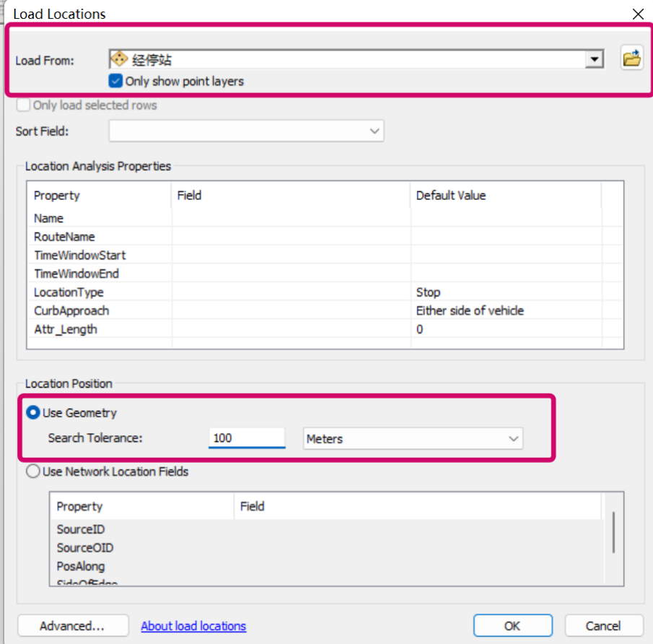Expand the Load From layer dropdown arrow

593,58
